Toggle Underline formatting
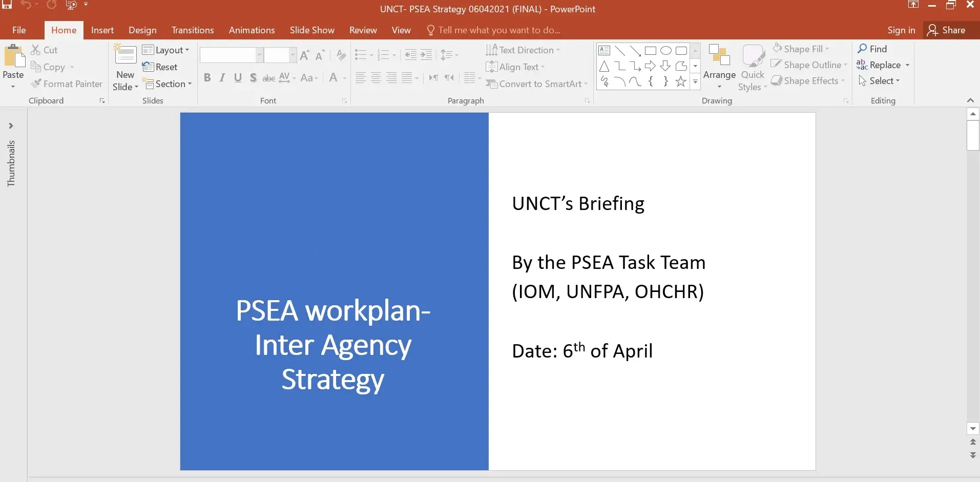 click(238, 78)
